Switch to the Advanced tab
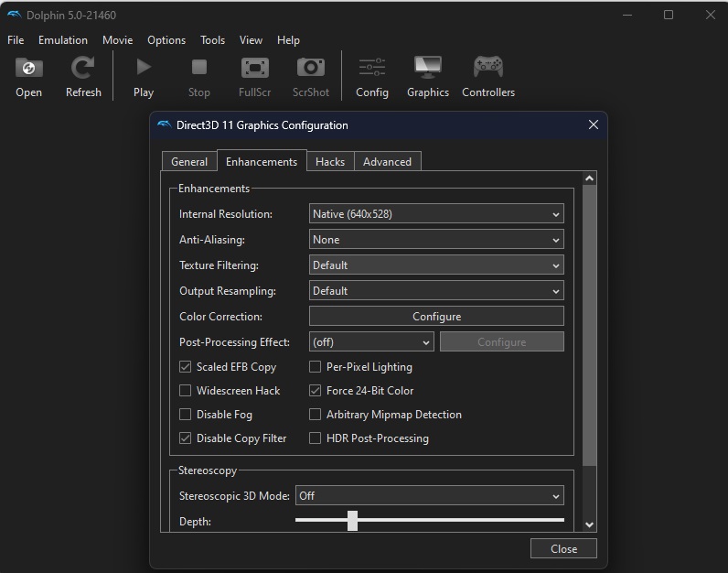This screenshot has height=573, width=728. pos(387,162)
